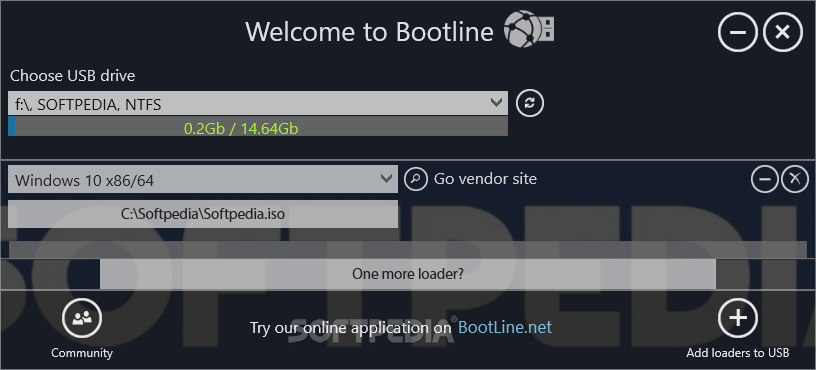816x370 pixels.
Task: Refresh the USB drive list
Action: [x=530, y=103]
